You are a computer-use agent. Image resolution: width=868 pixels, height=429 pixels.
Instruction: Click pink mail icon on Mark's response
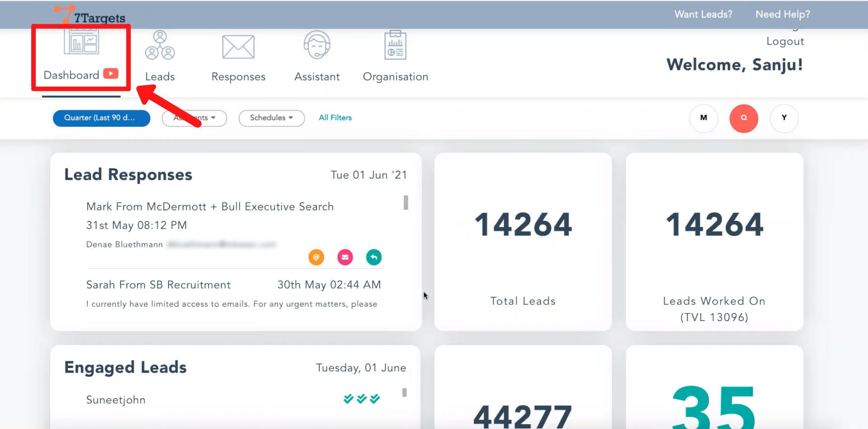point(345,257)
